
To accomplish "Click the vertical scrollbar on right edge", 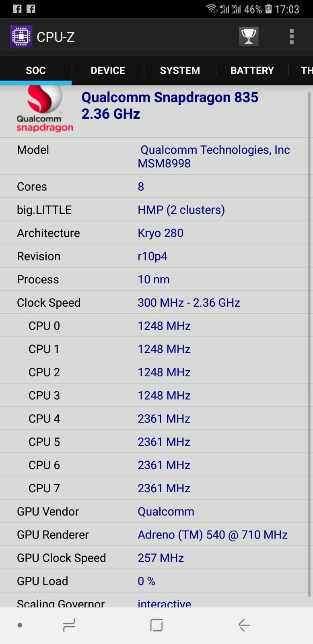I will 309,344.
